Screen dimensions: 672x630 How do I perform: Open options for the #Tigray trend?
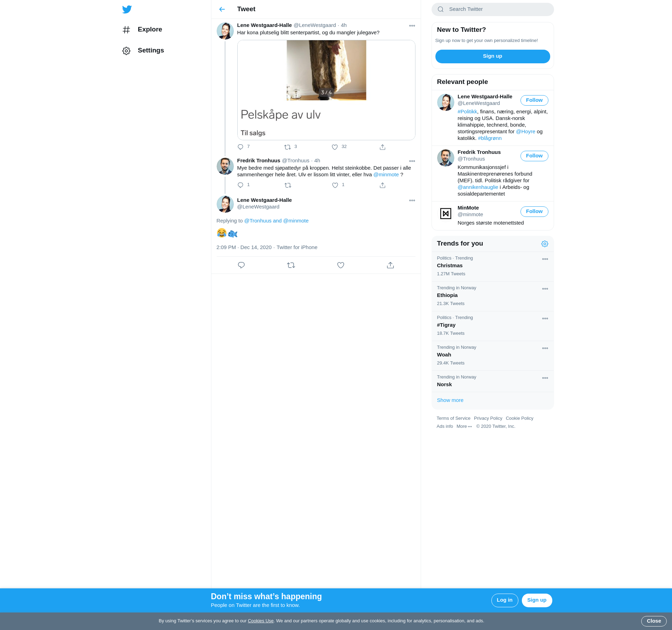click(545, 319)
